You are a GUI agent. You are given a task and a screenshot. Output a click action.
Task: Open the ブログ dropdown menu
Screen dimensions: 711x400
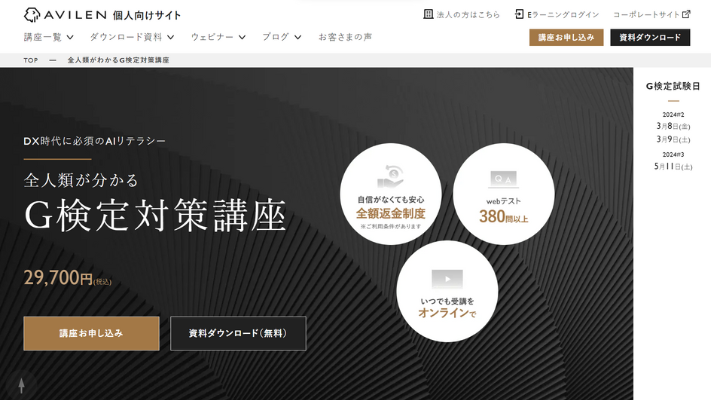pos(281,37)
